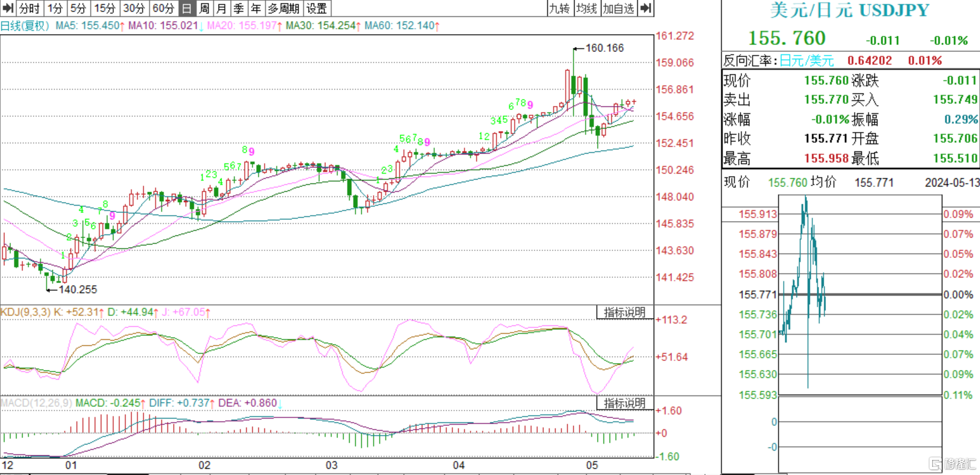Click the 最高 155.958 value

pyautogui.click(x=827, y=158)
